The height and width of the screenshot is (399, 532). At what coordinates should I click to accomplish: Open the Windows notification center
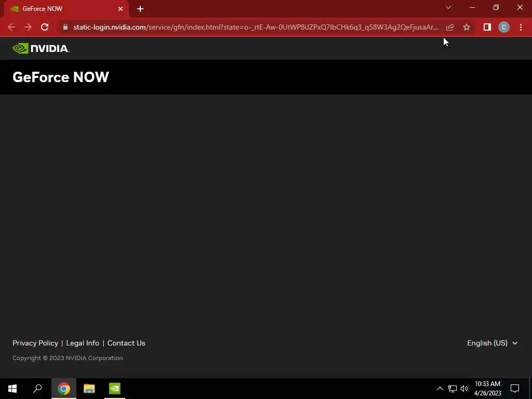[x=515, y=389]
